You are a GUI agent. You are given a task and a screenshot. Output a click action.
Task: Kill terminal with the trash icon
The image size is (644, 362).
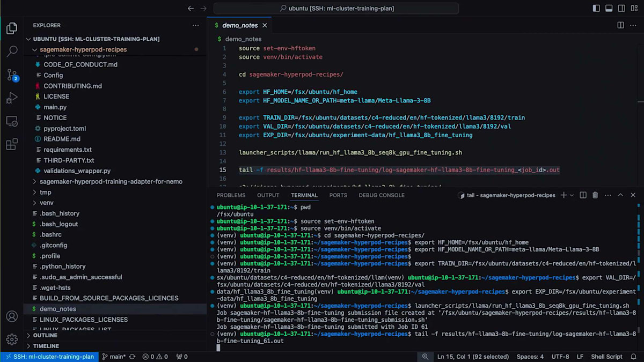pos(595,195)
